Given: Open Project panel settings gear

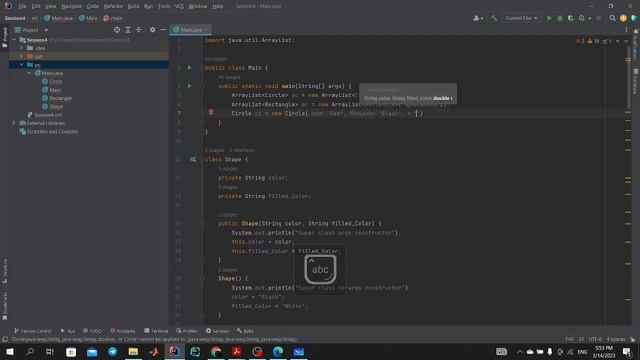Looking at the screenshot, I should pyautogui.click(x=152, y=30).
